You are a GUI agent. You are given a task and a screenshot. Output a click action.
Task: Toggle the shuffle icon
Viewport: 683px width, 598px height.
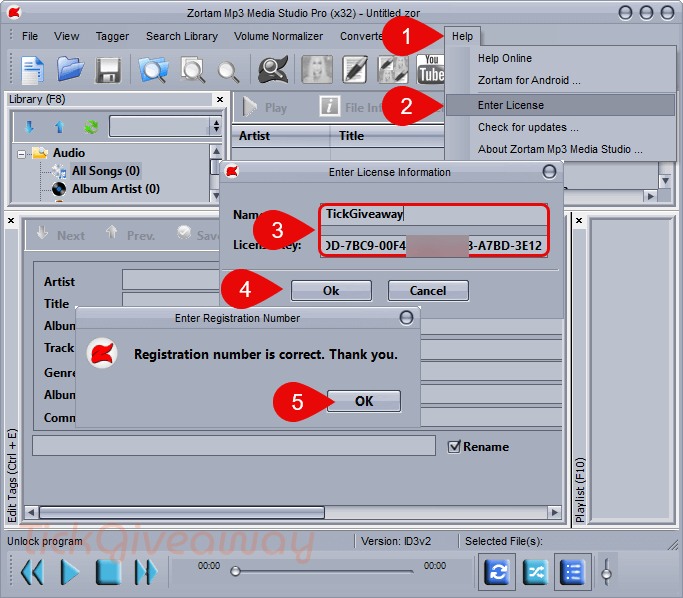click(x=535, y=572)
